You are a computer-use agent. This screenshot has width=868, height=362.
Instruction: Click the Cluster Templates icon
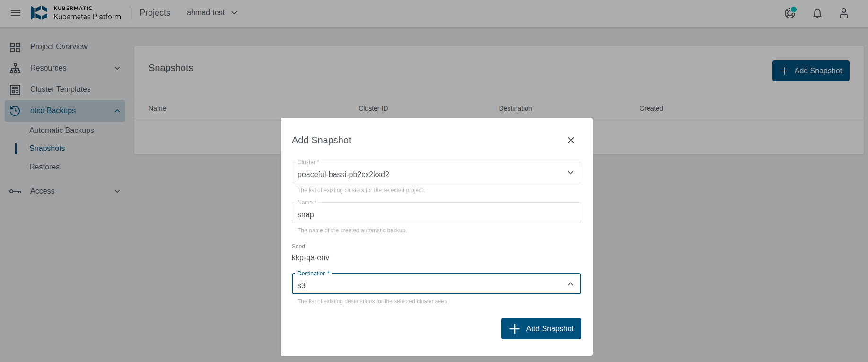pyautogui.click(x=15, y=89)
